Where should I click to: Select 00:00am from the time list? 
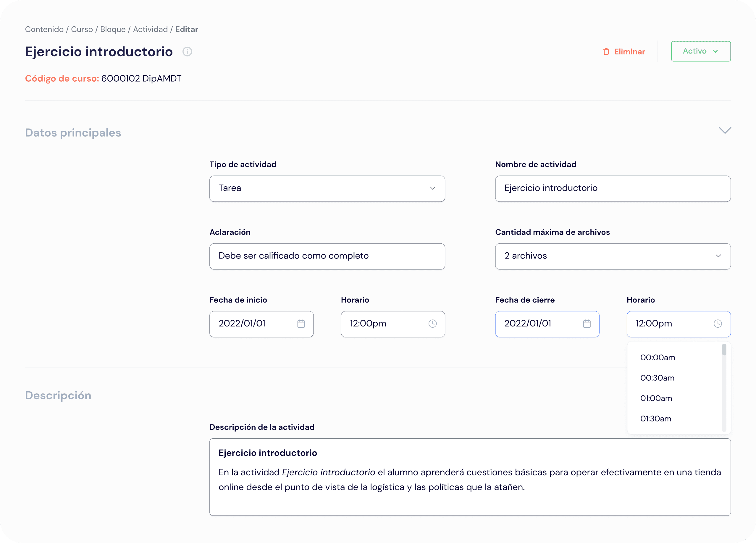[658, 358]
